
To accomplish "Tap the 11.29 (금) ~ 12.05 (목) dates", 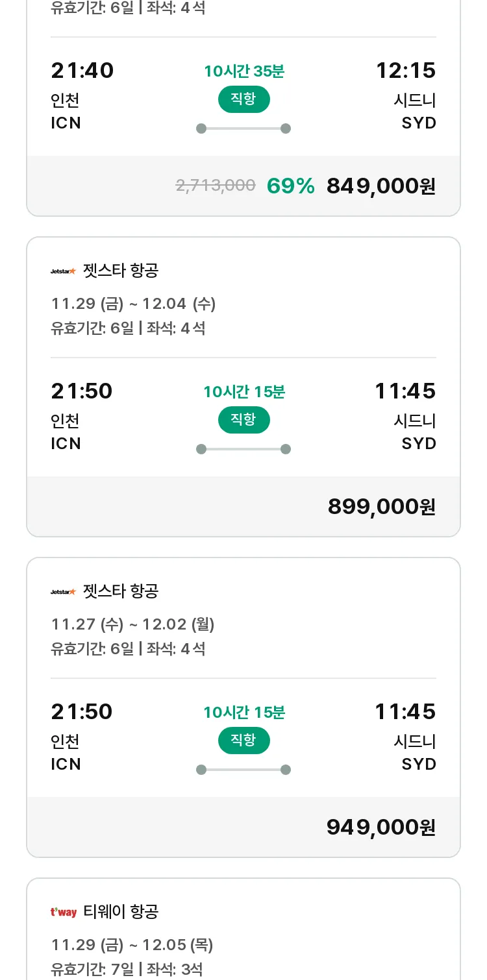I will 132,945.
